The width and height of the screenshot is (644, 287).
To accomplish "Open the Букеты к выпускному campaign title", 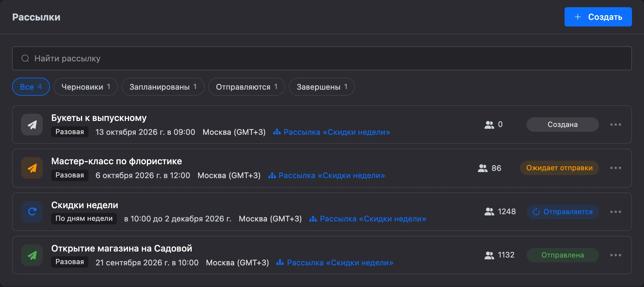I will pyautogui.click(x=99, y=118).
